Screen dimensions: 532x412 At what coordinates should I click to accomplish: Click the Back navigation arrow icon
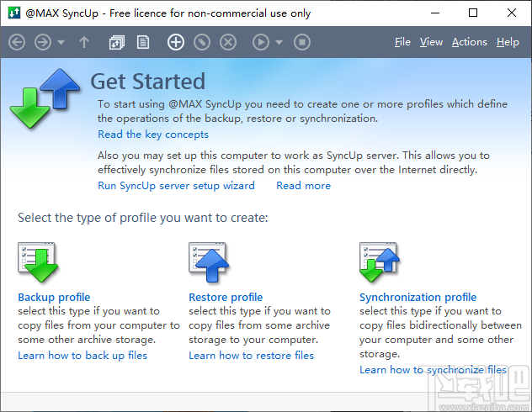17,42
